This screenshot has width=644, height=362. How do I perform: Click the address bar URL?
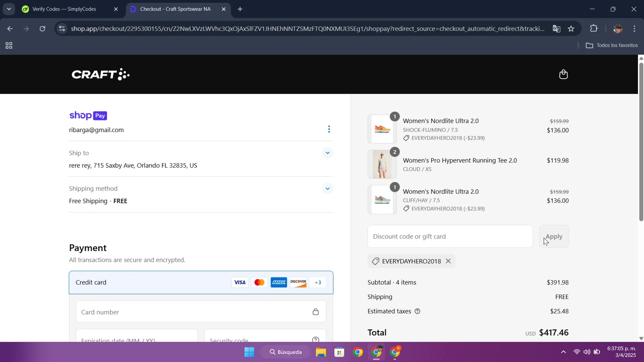click(x=307, y=29)
